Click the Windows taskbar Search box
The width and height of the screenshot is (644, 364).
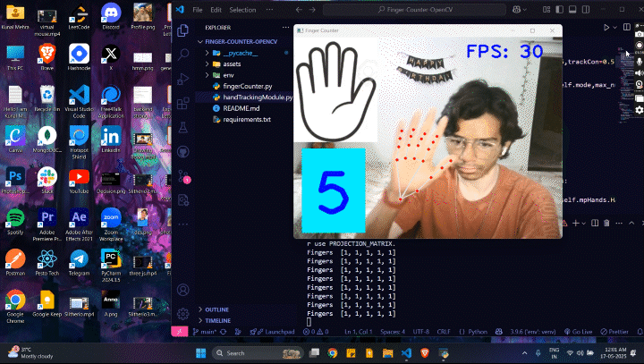pyautogui.click(x=258, y=353)
